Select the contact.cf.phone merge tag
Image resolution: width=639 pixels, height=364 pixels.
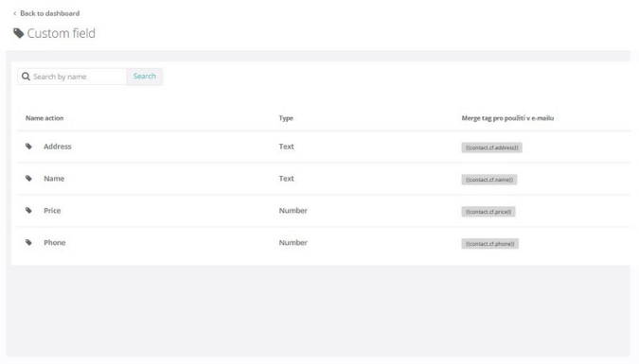point(489,244)
